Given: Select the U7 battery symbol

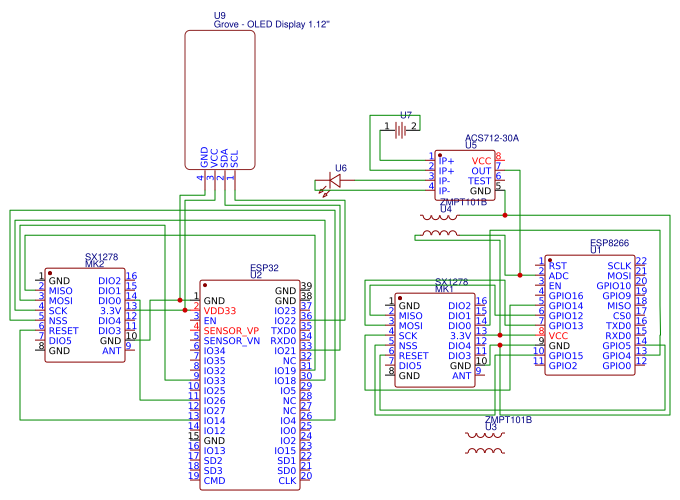Looking at the screenshot, I should (400, 130).
